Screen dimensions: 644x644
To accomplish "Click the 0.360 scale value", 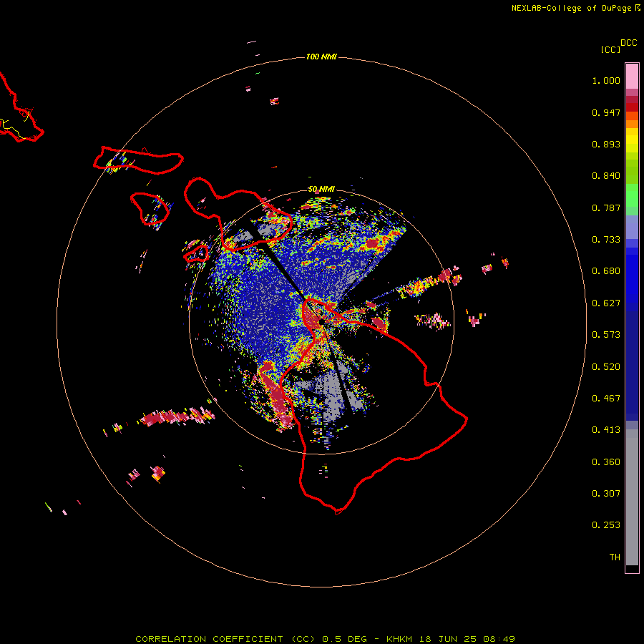I will [606, 462].
